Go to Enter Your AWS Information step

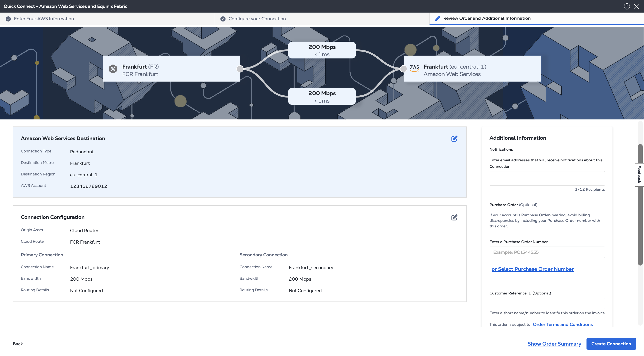[44, 19]
